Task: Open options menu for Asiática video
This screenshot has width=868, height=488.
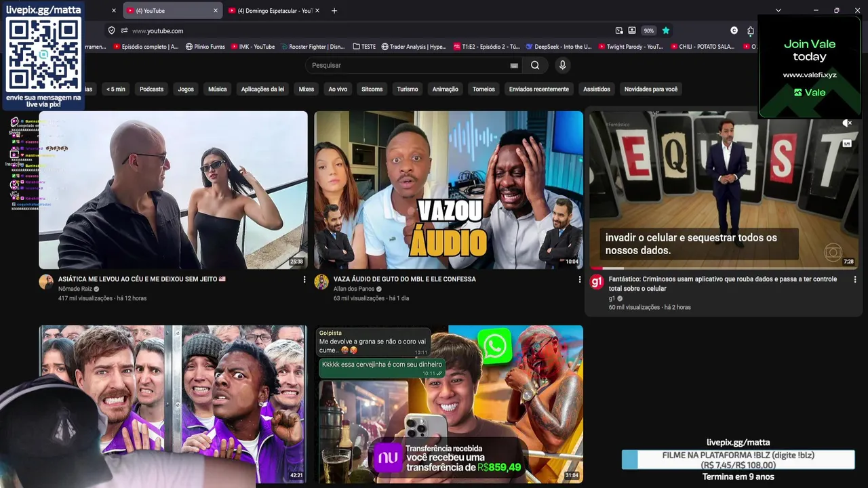Action: (x=304, y=279)
